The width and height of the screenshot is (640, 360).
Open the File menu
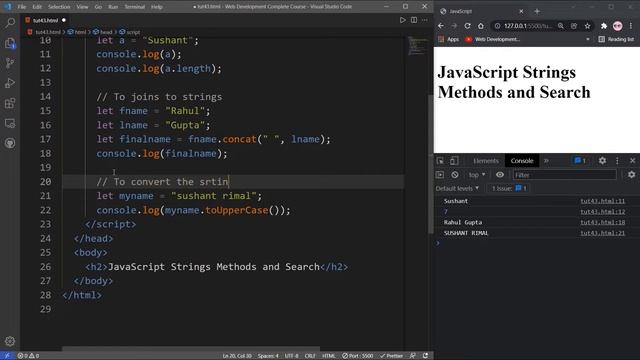coord(22,7)
